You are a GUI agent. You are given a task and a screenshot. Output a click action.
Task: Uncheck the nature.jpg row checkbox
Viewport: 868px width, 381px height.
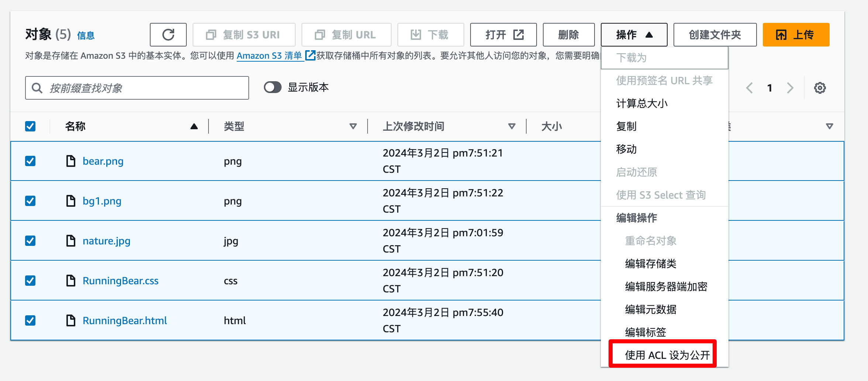30,241
